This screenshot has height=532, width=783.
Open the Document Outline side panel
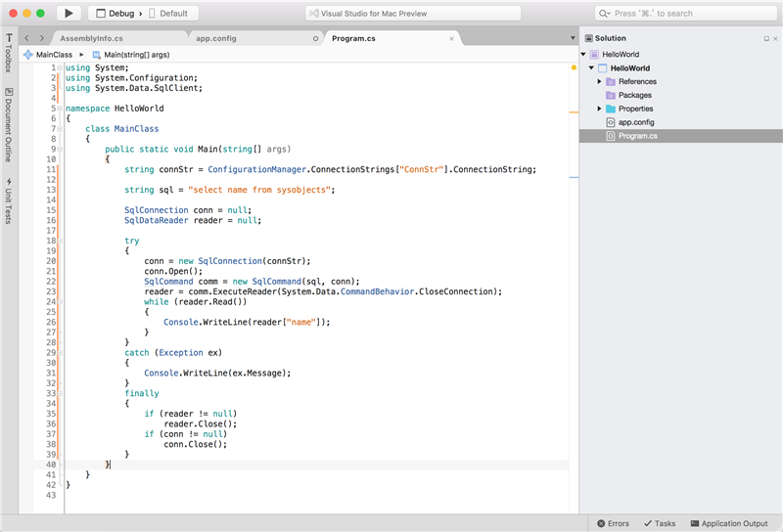tap(9, 125)
